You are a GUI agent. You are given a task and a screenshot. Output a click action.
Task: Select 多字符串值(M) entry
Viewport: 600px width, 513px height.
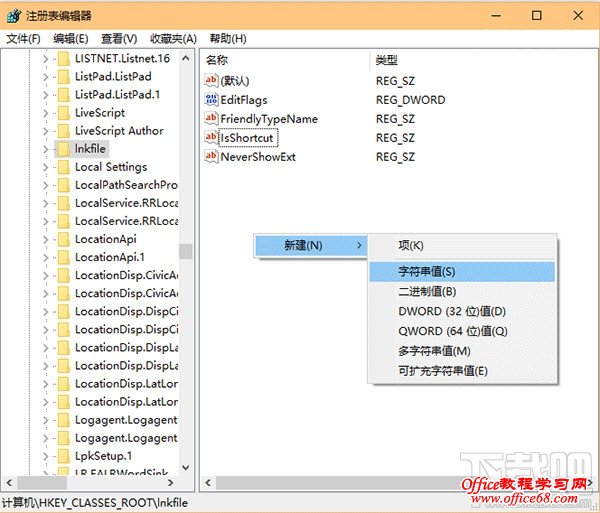(x=462, y=351)
